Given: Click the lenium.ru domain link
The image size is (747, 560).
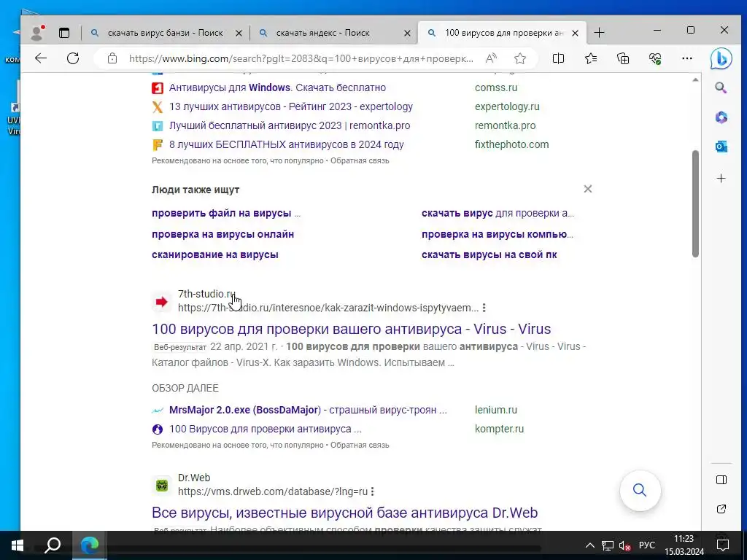Looking at the screenshot, I should [x=496, y=410].
